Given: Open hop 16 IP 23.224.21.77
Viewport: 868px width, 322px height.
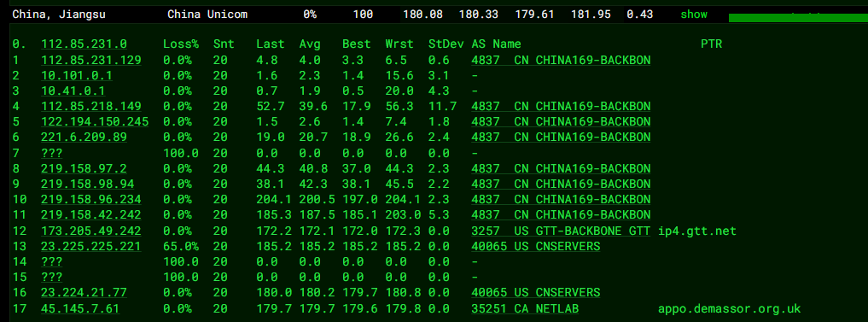Looking at the screenshot, I should tap(84, 293).
